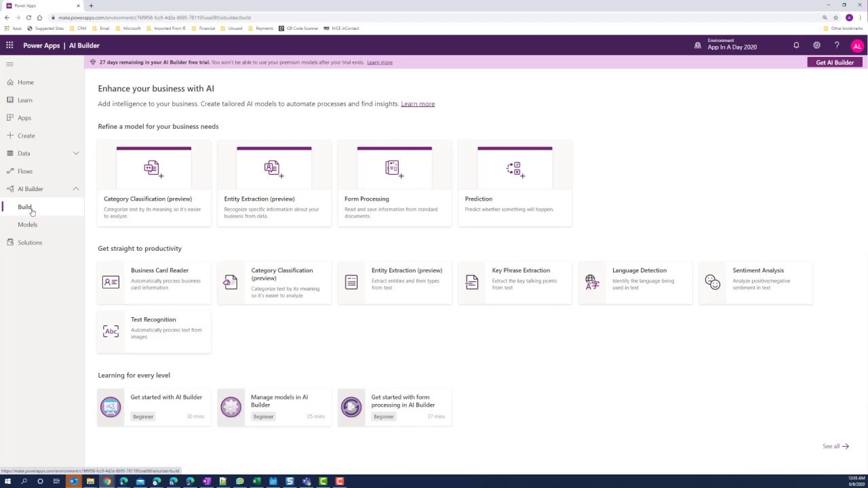Open the AL account avatar
Viewport: 868px width, 488px height.
(857, 46)
